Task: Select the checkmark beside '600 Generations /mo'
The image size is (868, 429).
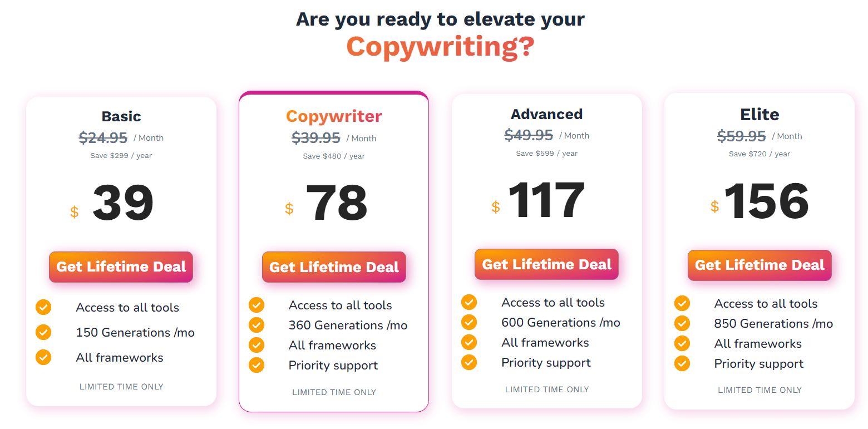Action: (469, 322)
